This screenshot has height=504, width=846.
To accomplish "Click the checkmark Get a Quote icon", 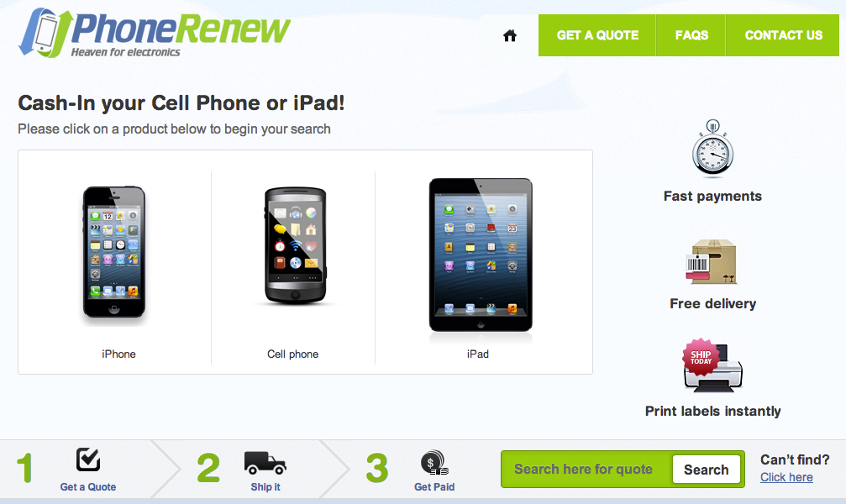I will 88,459.
